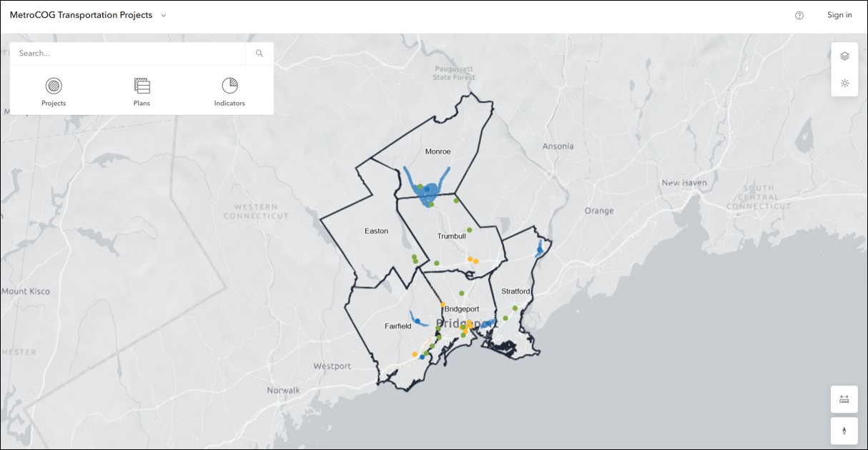Select the Stratford town label
Screen dimensions: 868x450
(x=516, y=291)
